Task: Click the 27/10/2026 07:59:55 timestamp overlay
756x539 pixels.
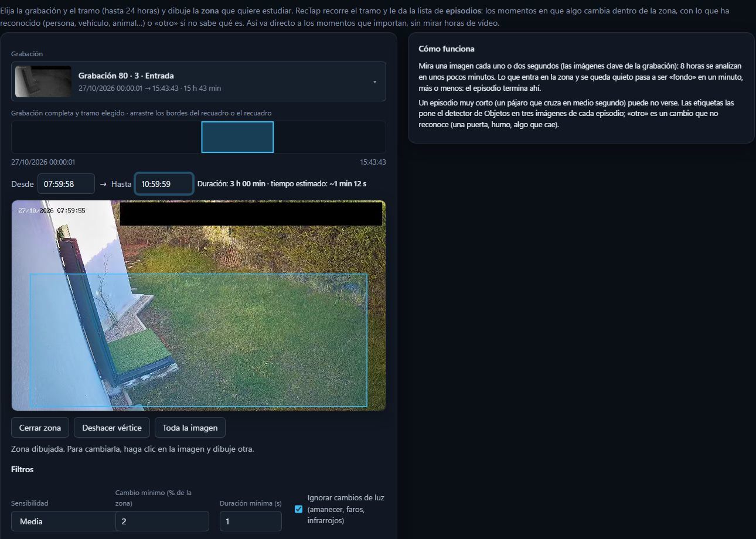Action: tap(52, 210)
